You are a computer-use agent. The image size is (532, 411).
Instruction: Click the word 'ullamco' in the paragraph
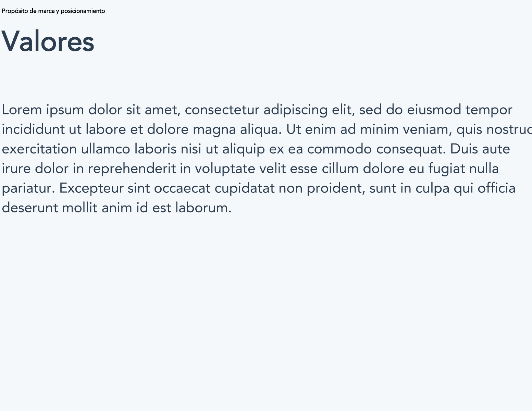pos(106,149)
